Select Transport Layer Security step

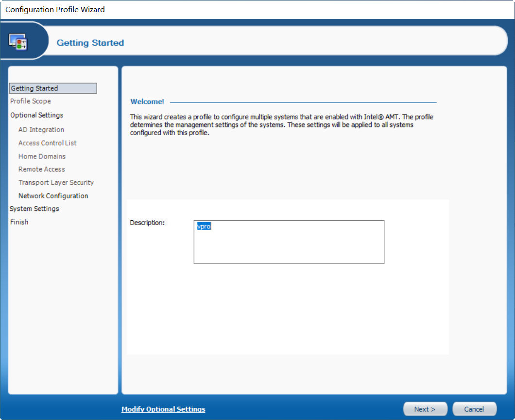(56, 182)
